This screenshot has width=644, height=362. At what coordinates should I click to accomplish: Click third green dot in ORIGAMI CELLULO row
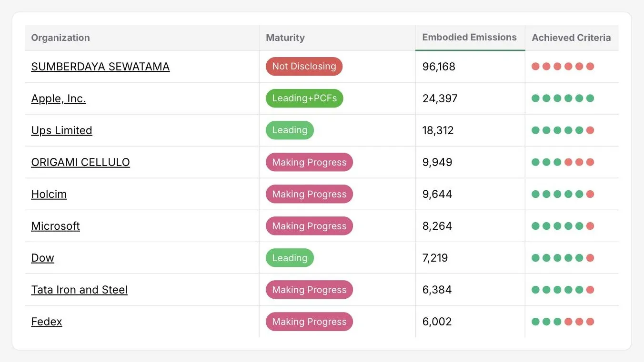557,162
